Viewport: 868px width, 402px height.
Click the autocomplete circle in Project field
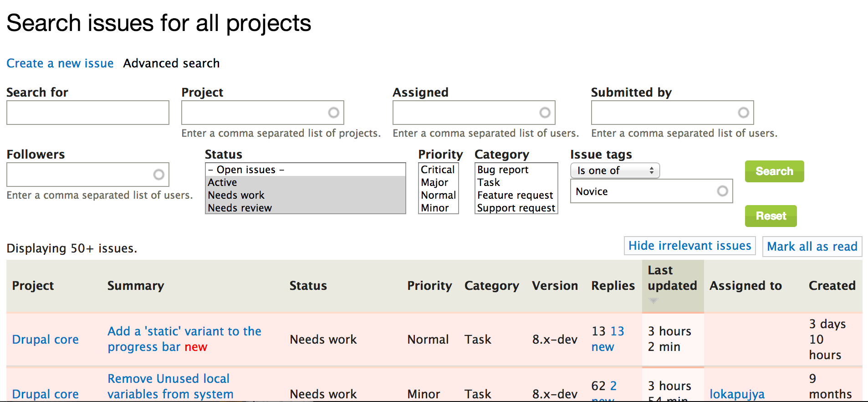[334, 113]
